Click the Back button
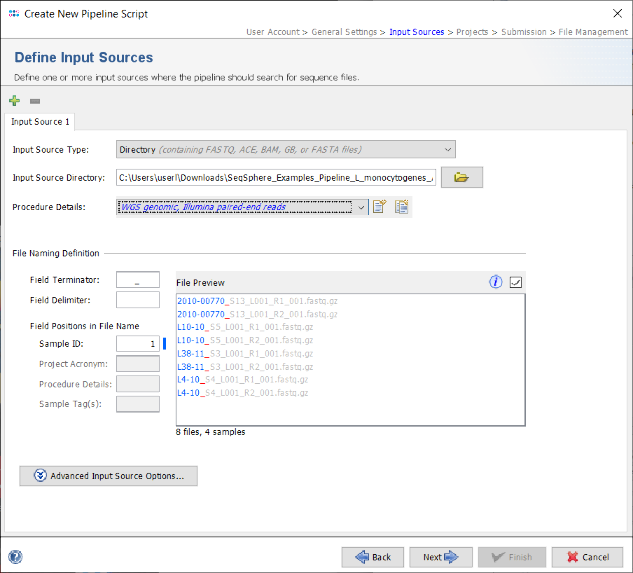Viewport: 633px width, 573px height. [372, 557]
